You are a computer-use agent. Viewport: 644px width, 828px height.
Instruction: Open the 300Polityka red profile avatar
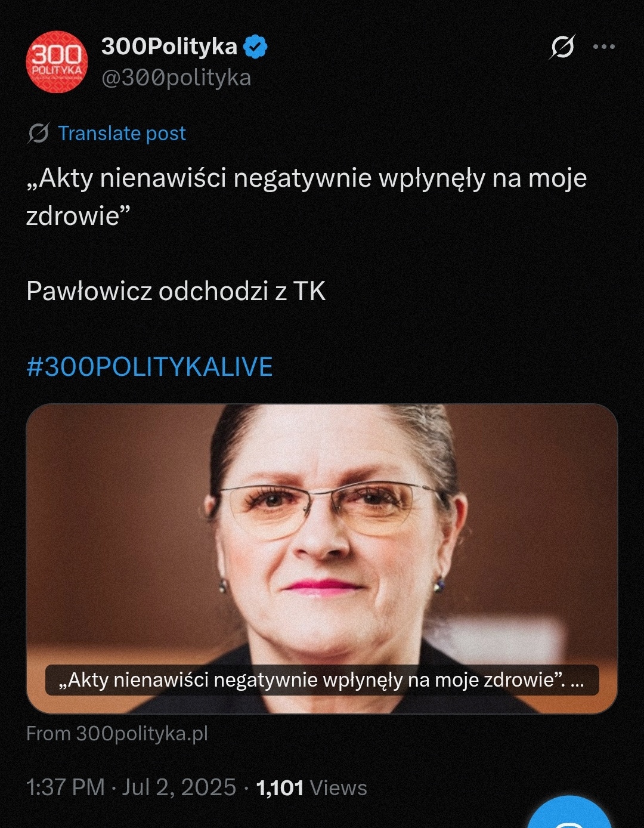point(57,62)
